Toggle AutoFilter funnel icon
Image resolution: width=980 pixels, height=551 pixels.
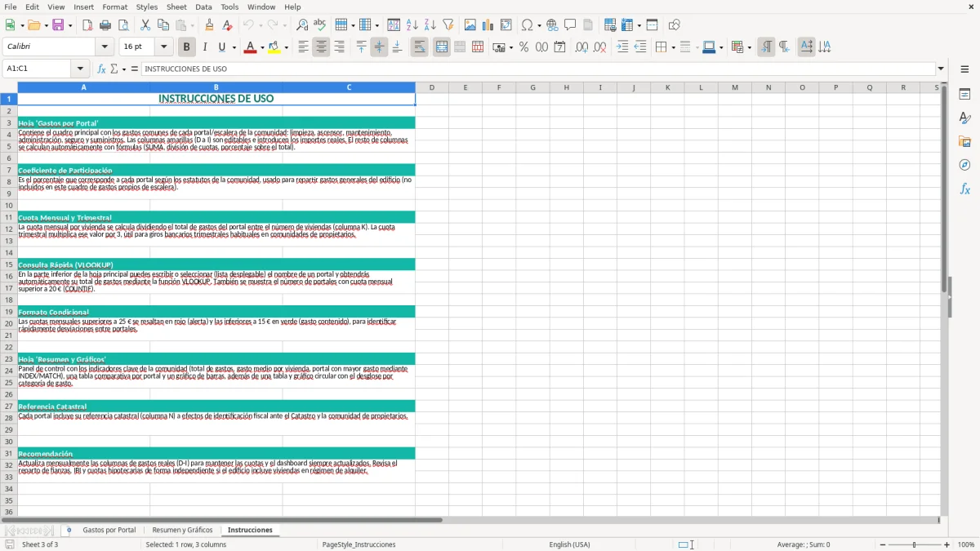click(448, 25)
